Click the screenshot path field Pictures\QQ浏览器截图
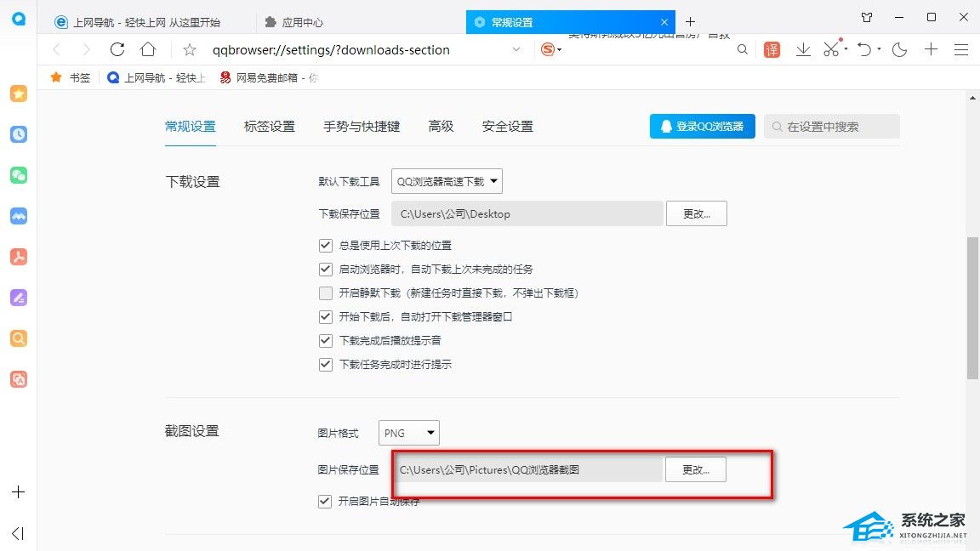 [527, 469]
